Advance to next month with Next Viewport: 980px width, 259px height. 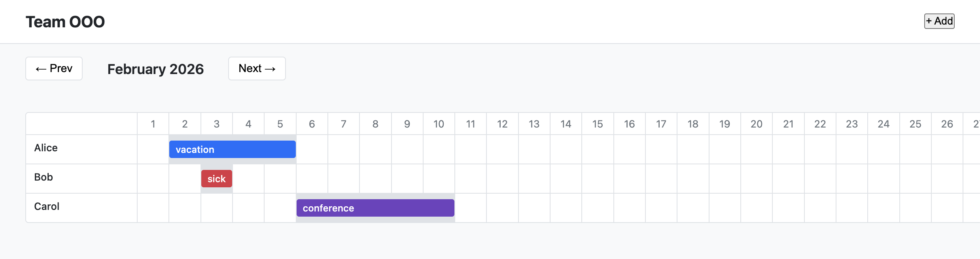click(257, 69)
